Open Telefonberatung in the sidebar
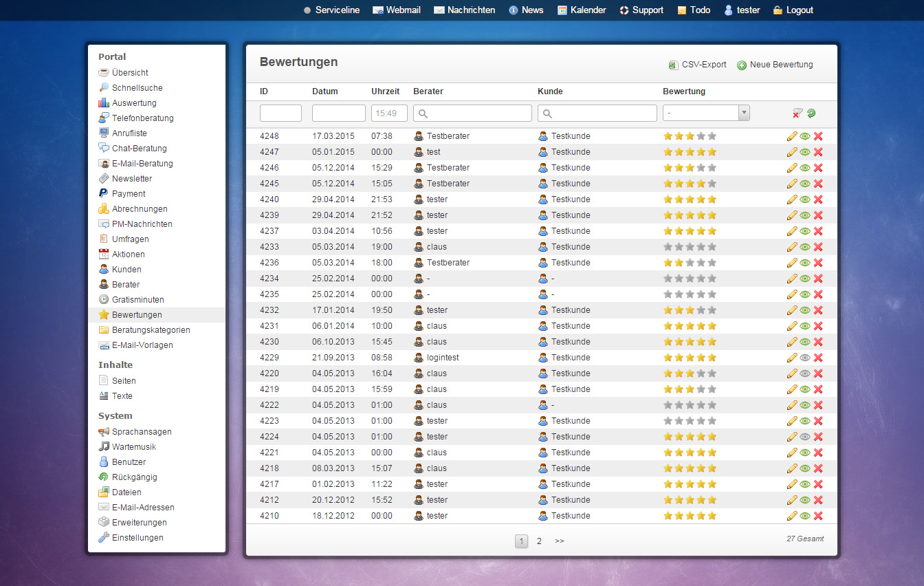 click(142, 118)
